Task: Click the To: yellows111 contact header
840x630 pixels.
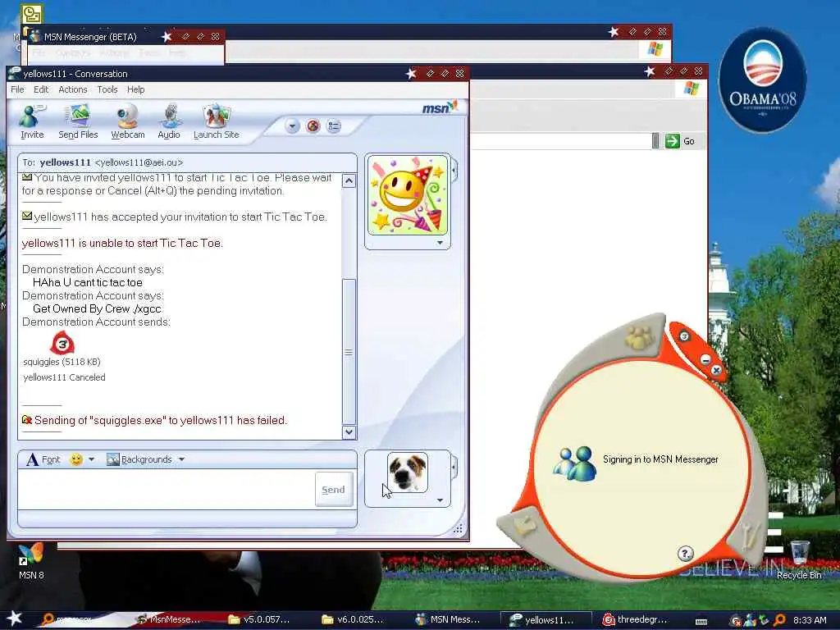Action: 188,162
